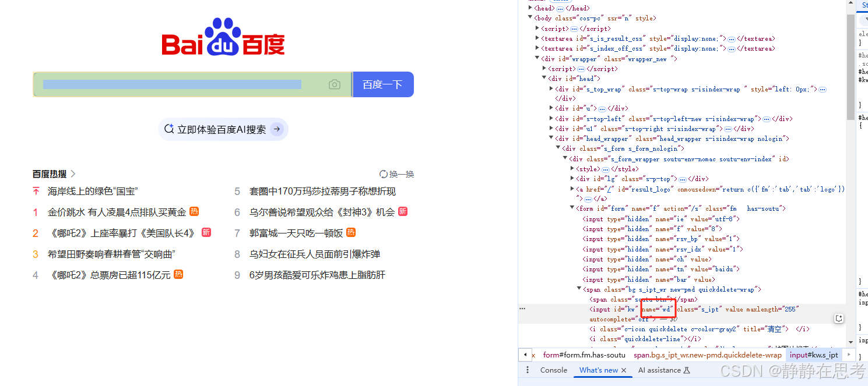Click the 换一换 refresh icon
This screenshot has height=386, width=868.
coord(383,174)
